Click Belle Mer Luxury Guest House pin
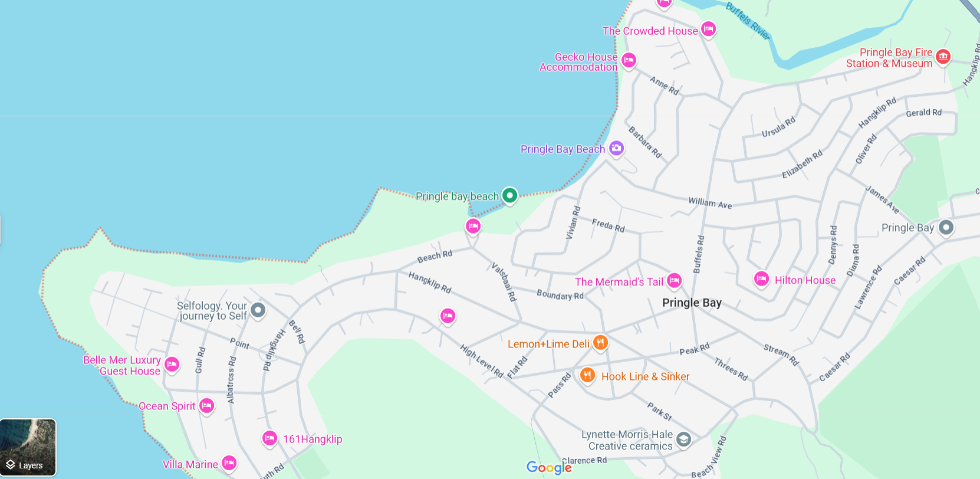 point(172,365)
